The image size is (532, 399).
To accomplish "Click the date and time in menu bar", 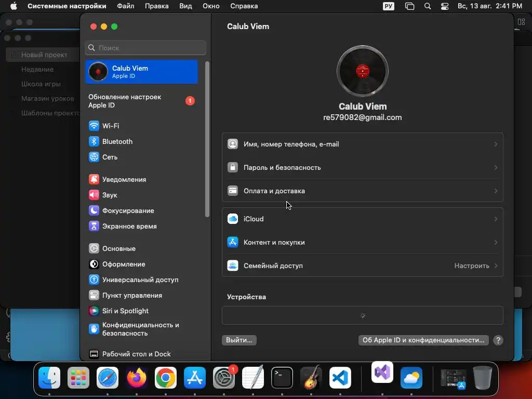I will tap(489, 6).
